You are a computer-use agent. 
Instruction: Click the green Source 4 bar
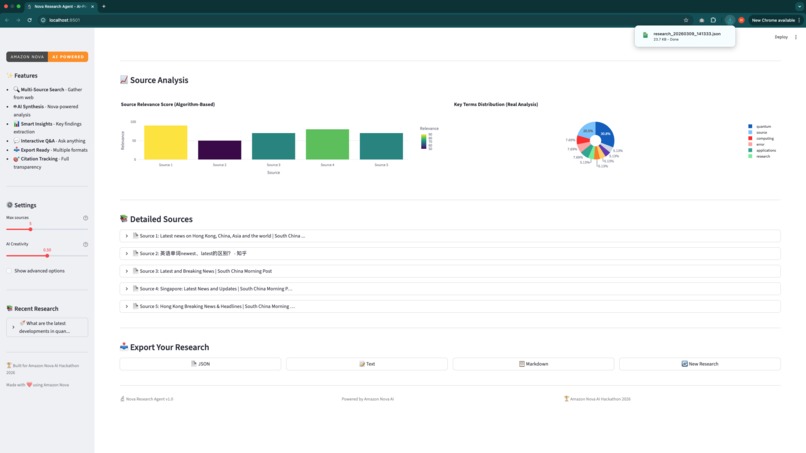pyautogui.click(x=327, y=144)
